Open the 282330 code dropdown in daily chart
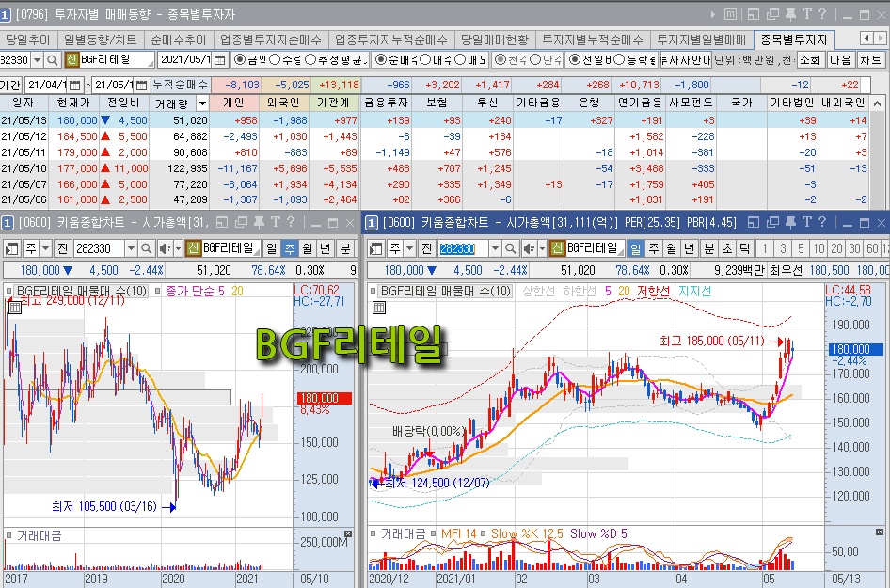This screenshot has height=588, width=890. click(495, 248)
